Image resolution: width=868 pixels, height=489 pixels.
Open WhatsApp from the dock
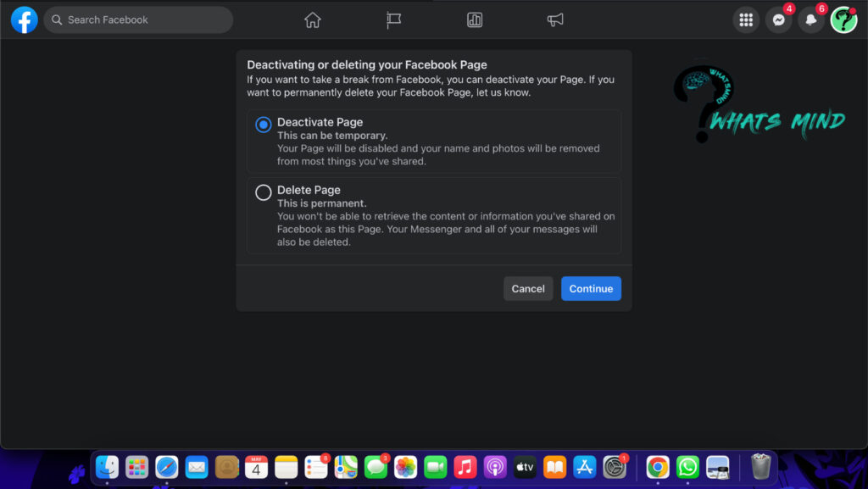coord(687,468)
